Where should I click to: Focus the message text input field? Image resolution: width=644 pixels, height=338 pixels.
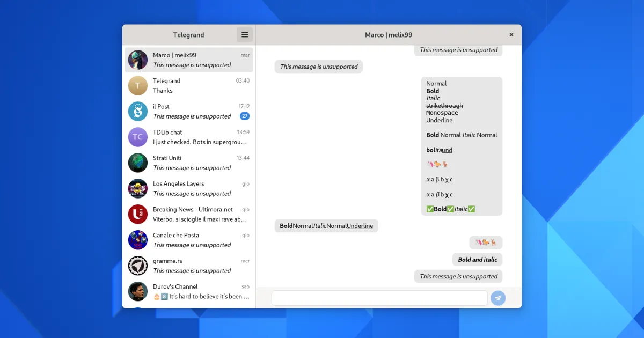point(379,298)
